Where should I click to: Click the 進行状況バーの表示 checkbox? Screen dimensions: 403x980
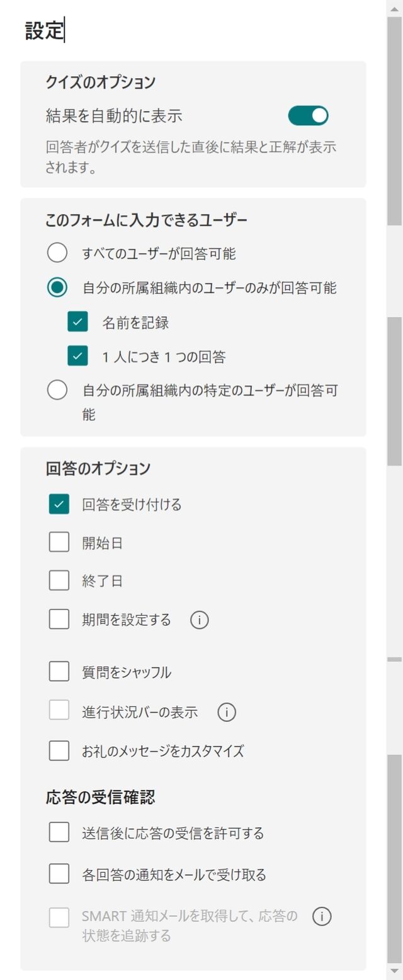coord(59,712)
